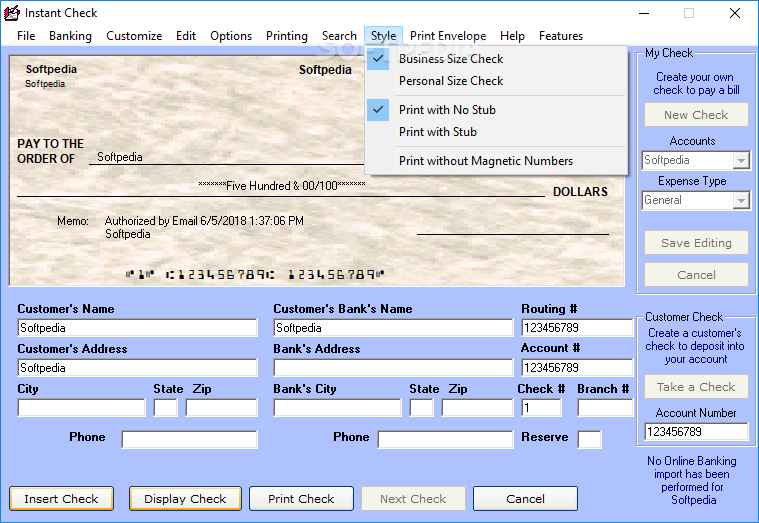Image resolution: width=759 pixels, height=523 pixels.
Task: Focus the Reserve field
Action: pyautogui.click(x=590, y=439)
